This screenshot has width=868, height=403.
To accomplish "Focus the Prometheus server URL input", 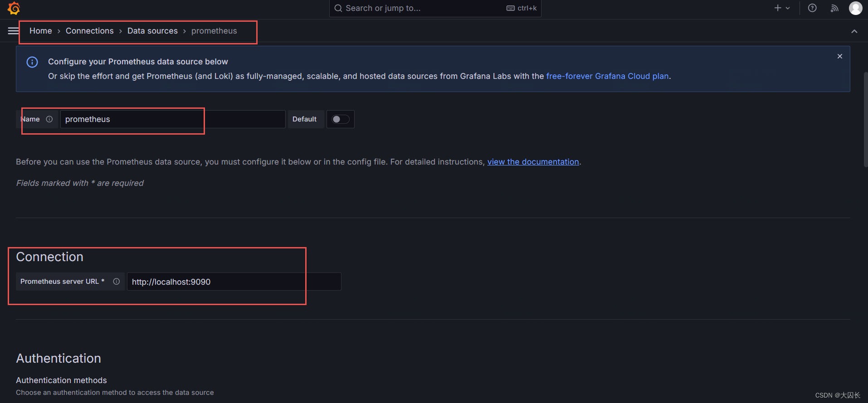I will 234,282.
